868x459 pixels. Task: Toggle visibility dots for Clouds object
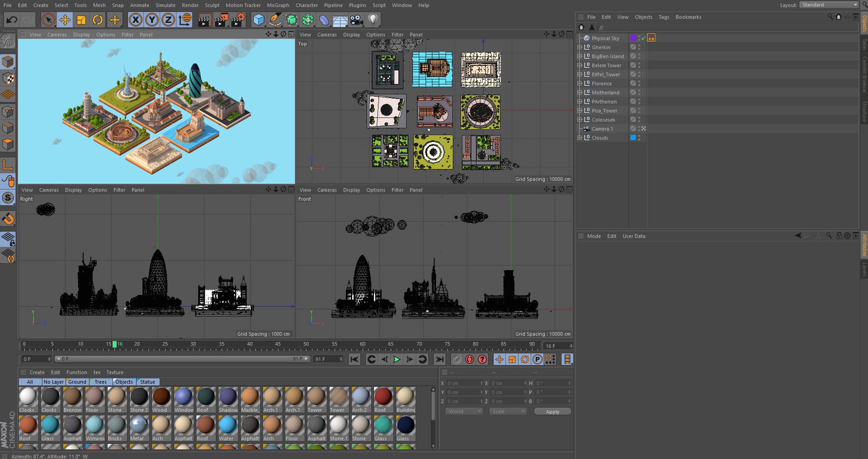coord(639,138)
